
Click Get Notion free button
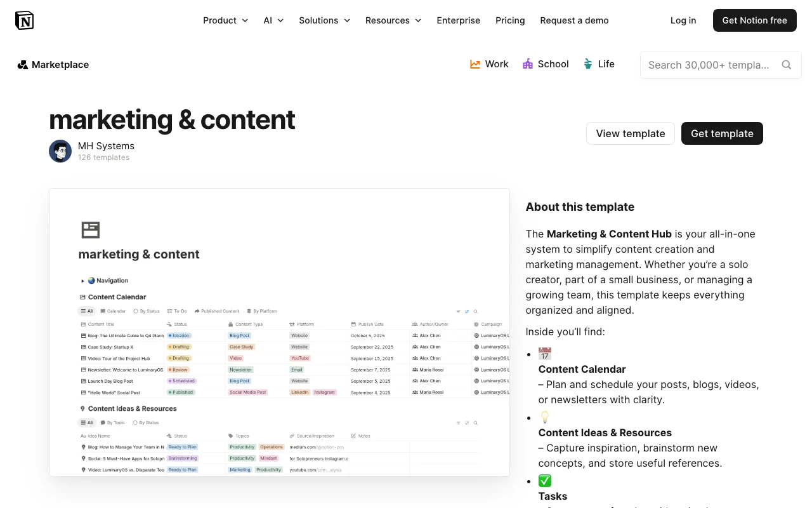click(x=755, y=20)
